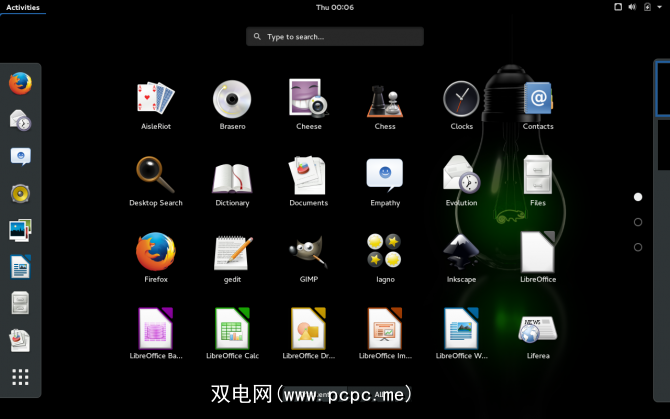Launch Firefox from the application grid

click(x=156, y=258)
